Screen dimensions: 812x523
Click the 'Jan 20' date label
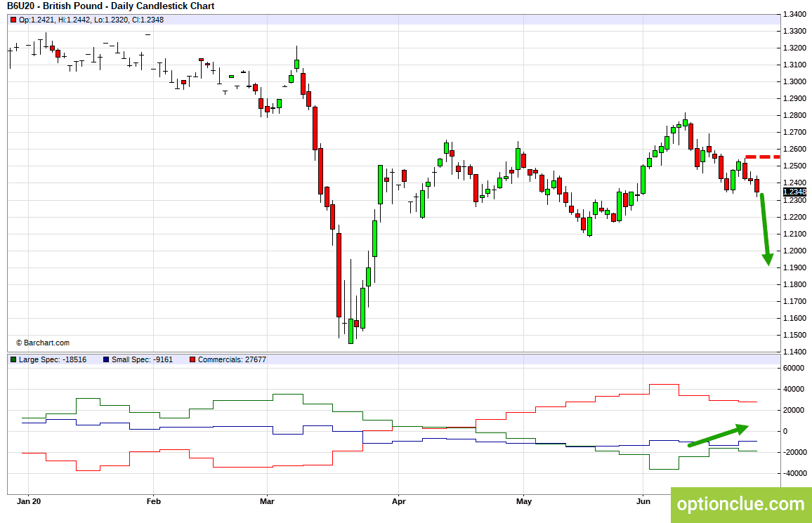tap(29, 501)
